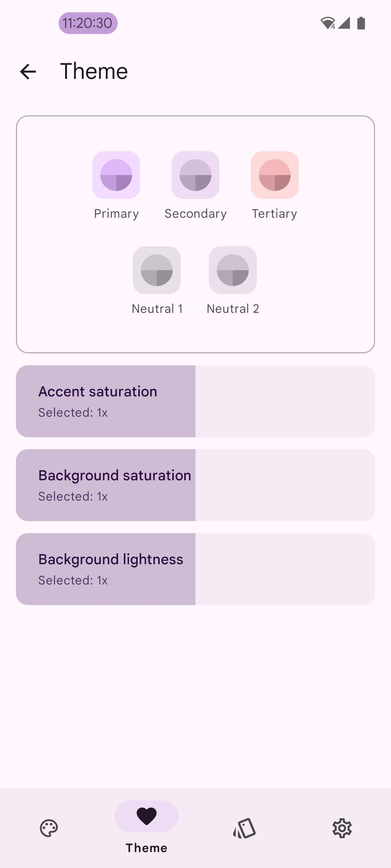This screenshot has height=868, width=391.
Task: Adjust the Background saturation slider
Action: (195, 485)
